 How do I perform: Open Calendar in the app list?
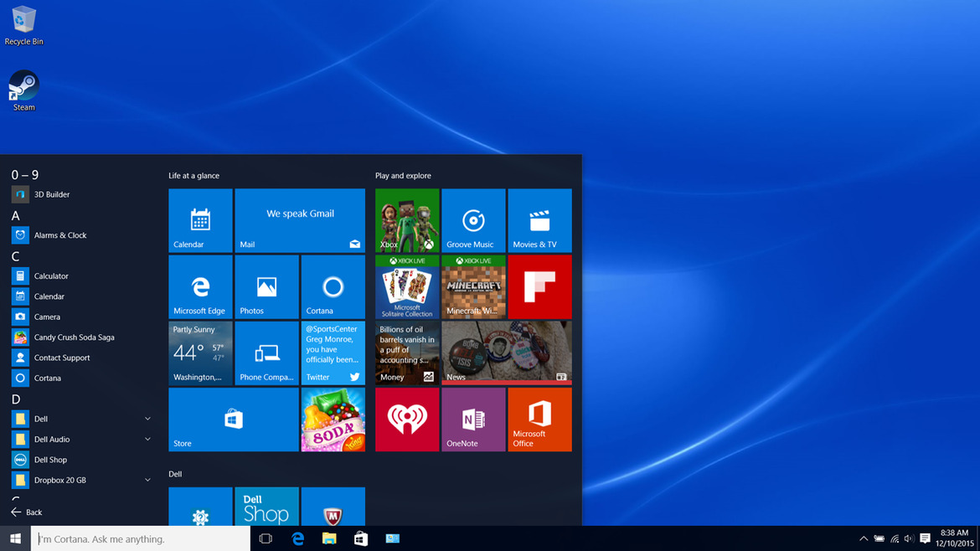(x=81, y=296)
